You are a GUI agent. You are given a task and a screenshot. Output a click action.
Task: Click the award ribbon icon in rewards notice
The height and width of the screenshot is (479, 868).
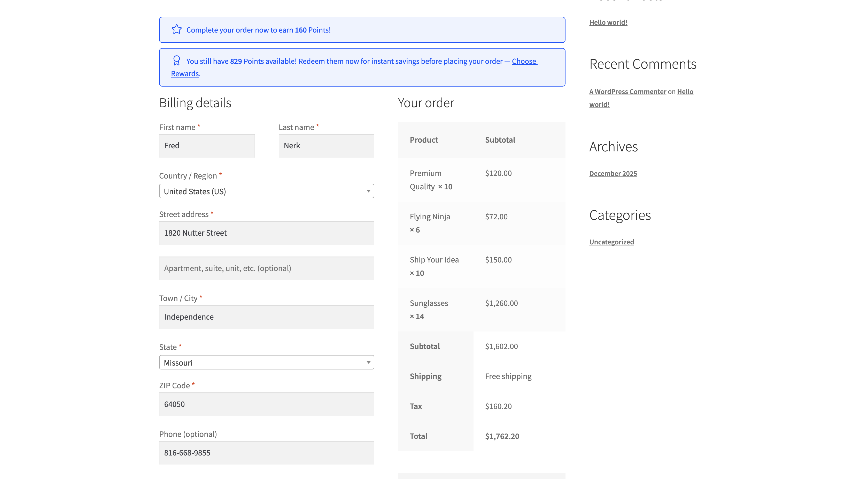[176, 61]
